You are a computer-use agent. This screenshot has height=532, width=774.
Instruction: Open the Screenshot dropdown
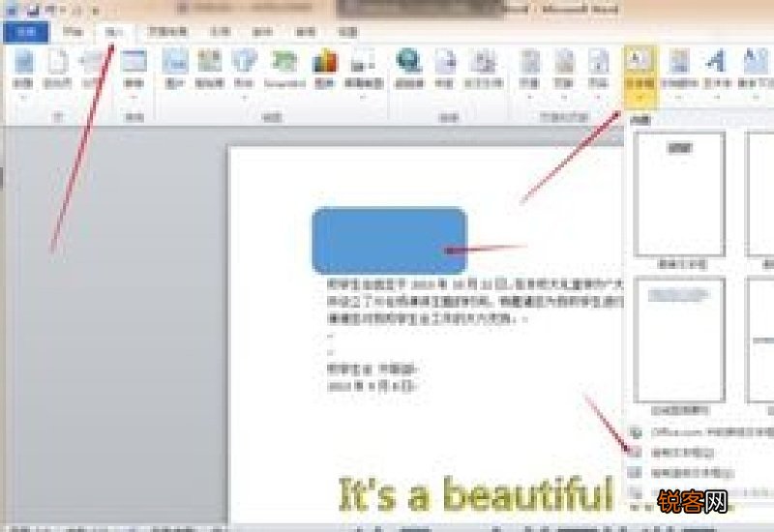coord(364,74)
